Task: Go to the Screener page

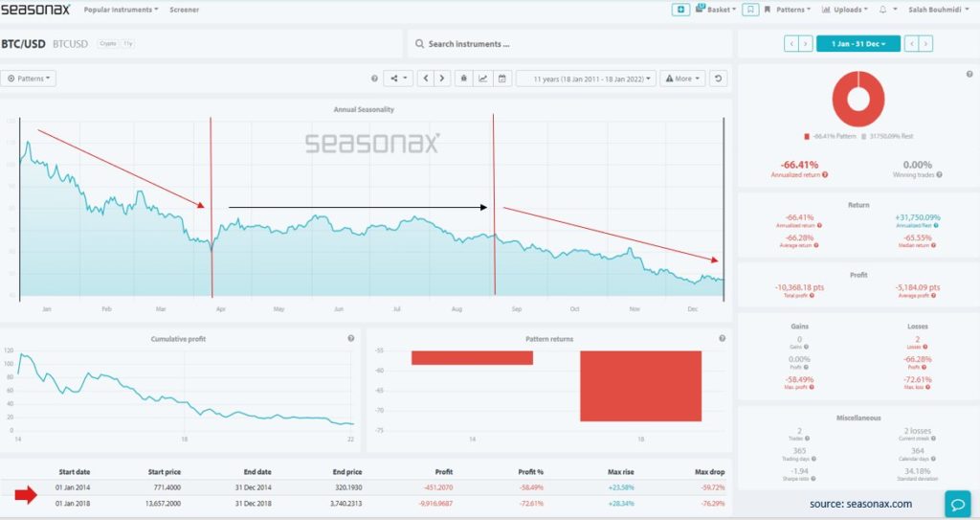Action: pyautogui.click(x=185, y=10)
